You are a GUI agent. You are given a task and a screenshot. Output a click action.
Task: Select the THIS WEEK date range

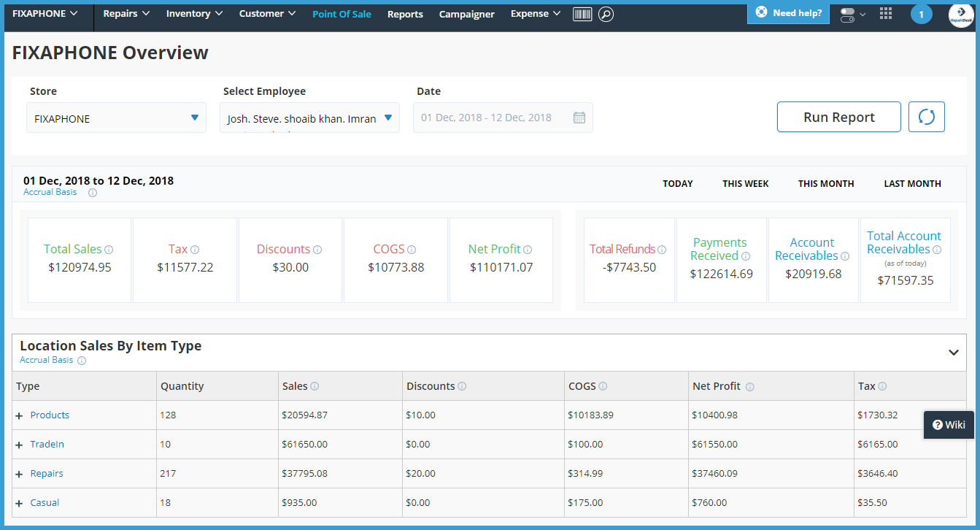click(746, 184)
